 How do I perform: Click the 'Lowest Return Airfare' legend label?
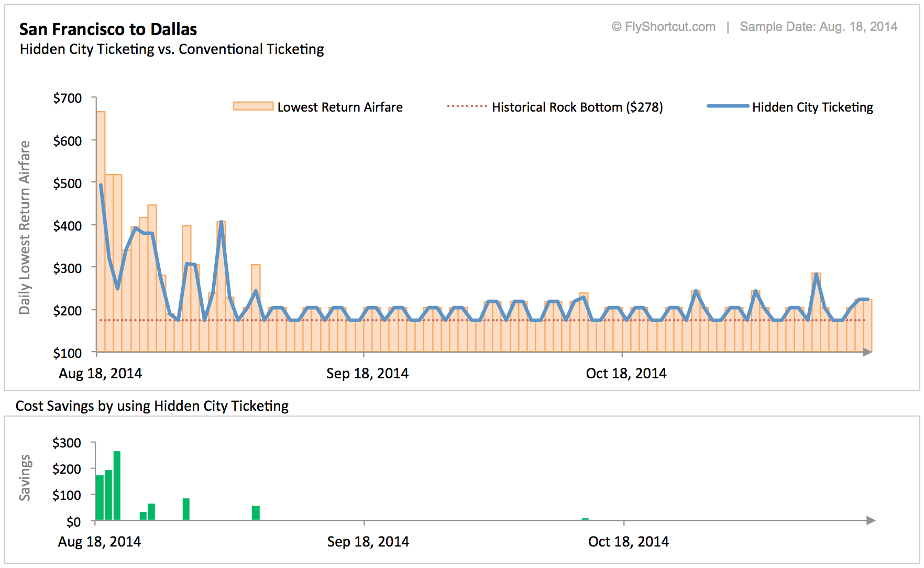[x=340, y=107]
